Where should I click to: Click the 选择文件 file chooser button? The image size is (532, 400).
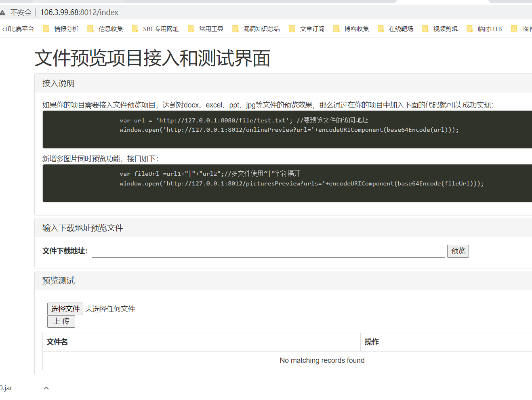[65, 309]
